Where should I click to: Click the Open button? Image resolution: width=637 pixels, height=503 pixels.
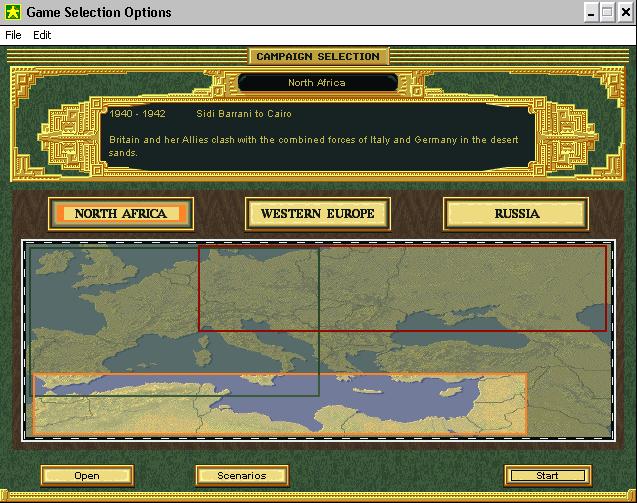87,475
